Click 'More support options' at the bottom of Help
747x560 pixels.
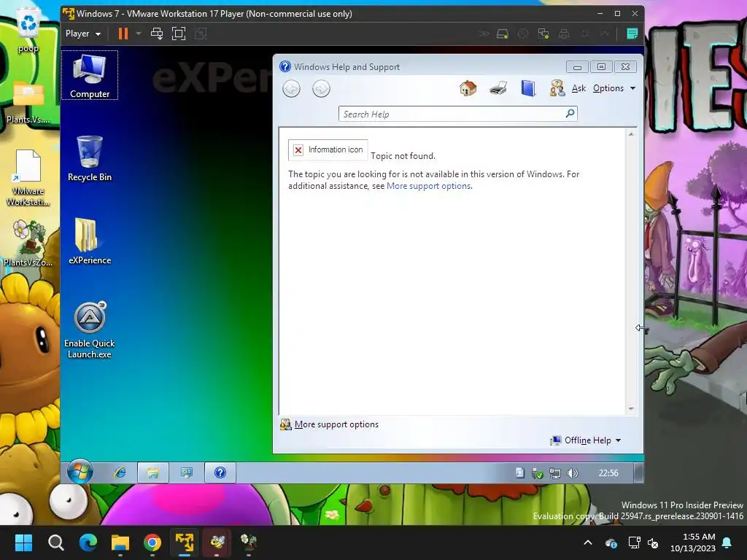336,424
